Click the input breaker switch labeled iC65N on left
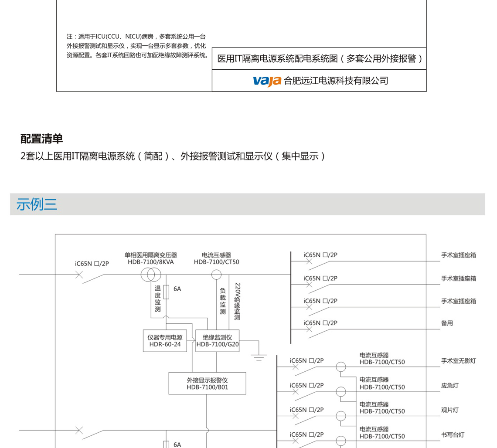 79,275
